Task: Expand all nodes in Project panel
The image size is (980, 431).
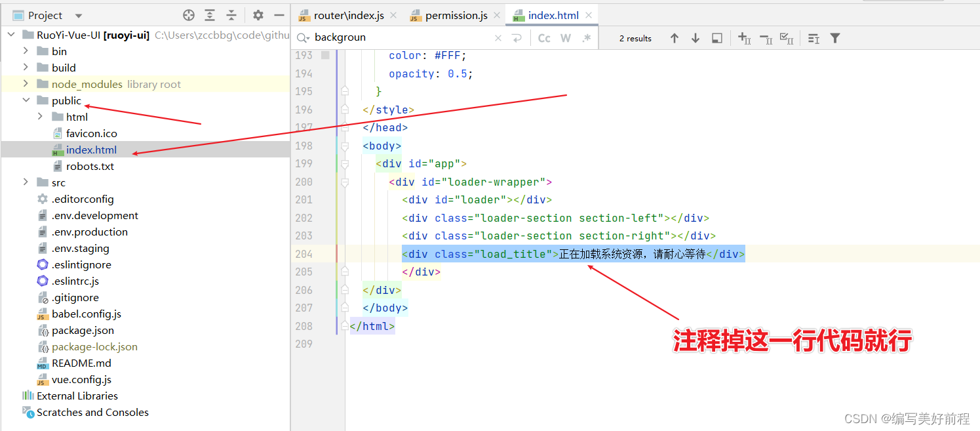Action: 210,15
